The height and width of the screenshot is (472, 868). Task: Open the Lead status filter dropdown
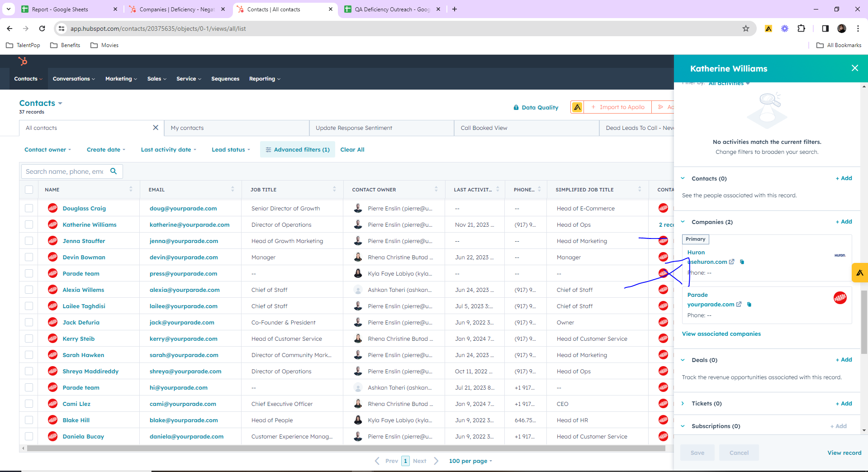pos(231,149)
